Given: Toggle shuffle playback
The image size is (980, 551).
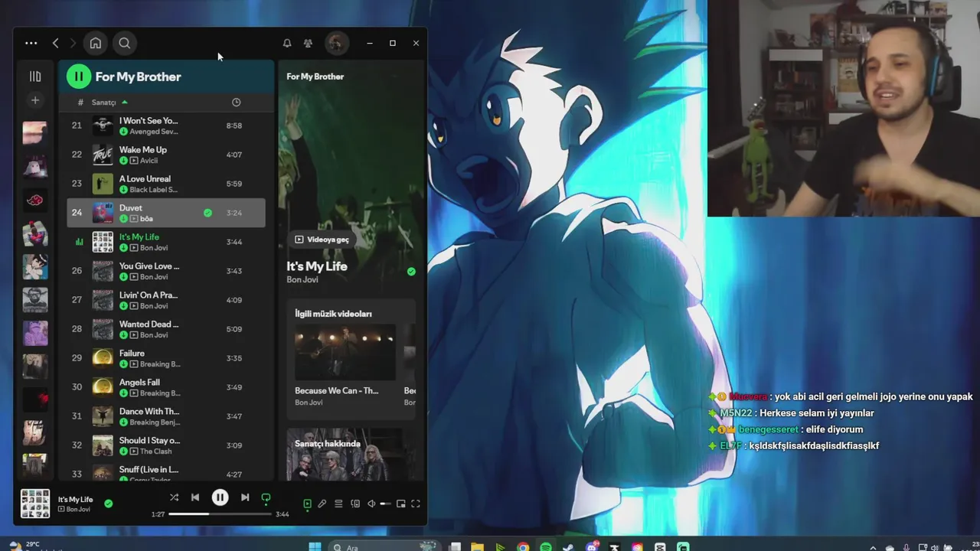Looking at the screenshot, I should [174, 497].
